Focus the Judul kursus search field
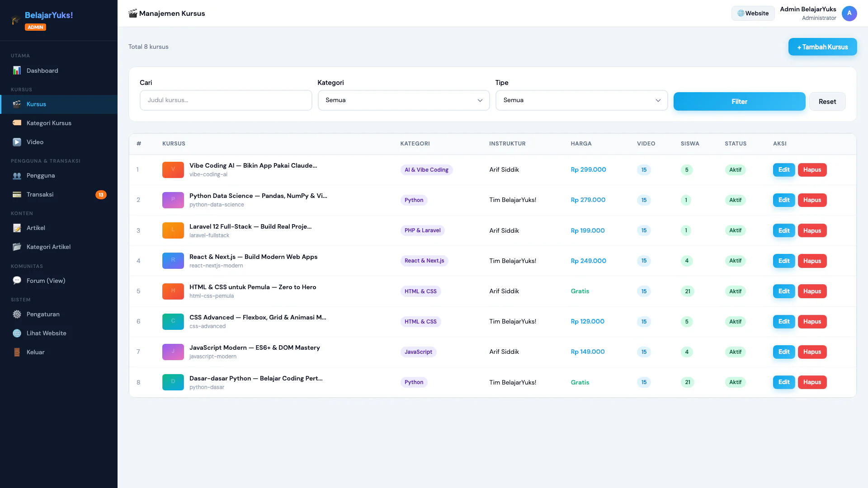Viewport: 868px width, 488px height. [226, 100]
